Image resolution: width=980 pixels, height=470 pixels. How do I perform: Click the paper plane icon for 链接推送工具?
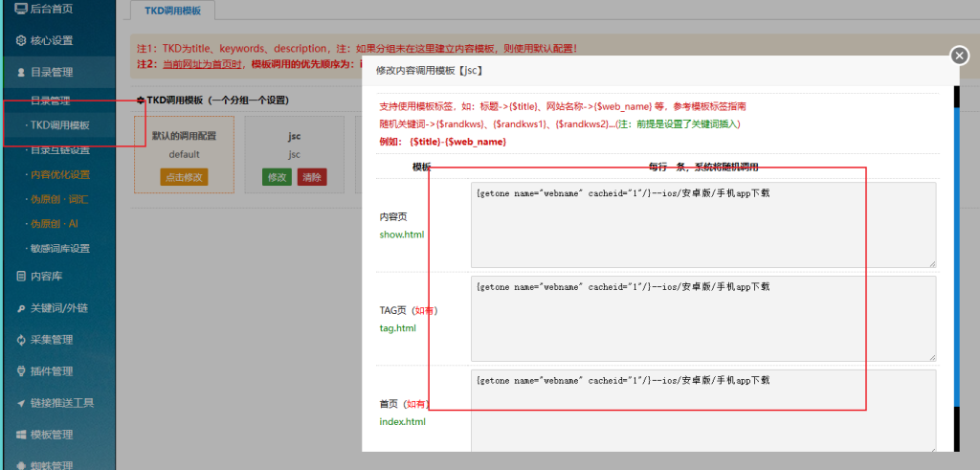(x=21, y=403)
